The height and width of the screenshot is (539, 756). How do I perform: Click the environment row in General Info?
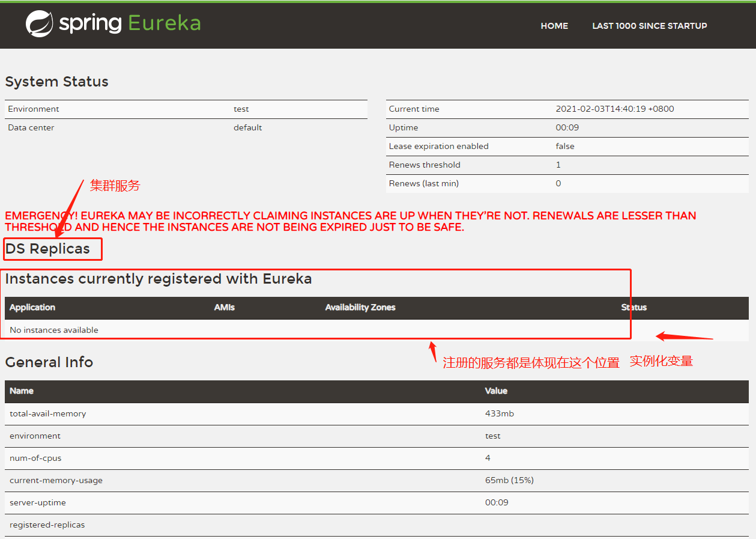pyautogui.click(x=376, y=436)
